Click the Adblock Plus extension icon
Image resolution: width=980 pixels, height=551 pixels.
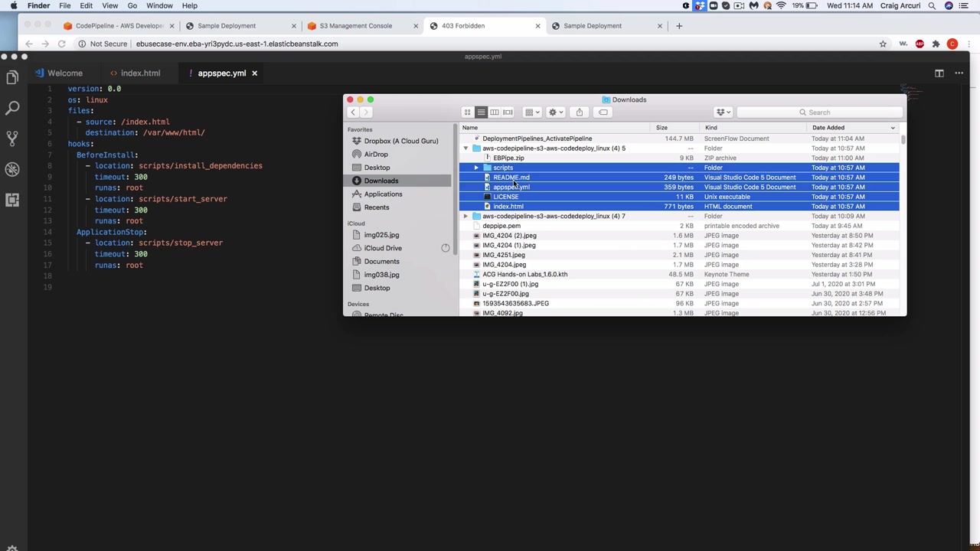(920, 44)
